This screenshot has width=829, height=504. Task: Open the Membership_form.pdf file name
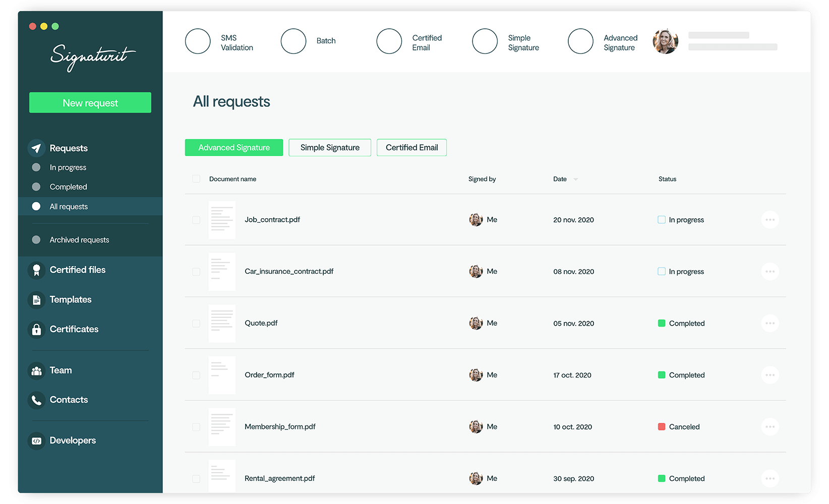coord(280,427)
